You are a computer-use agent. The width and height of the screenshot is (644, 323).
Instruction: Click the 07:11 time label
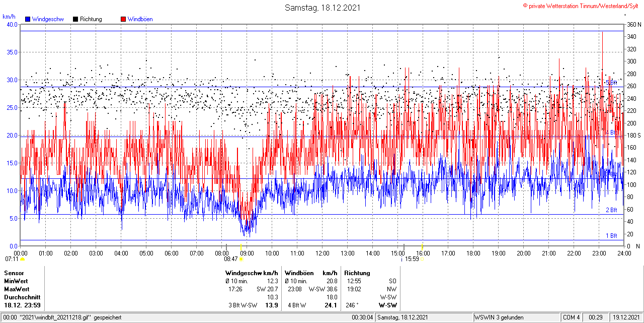(x=12, y=259)
